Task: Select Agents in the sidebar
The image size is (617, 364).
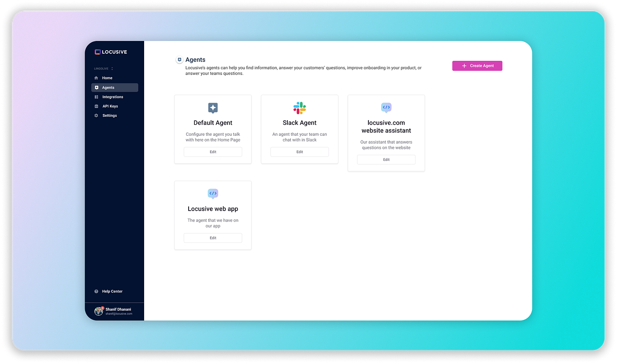Action: click(115, 88)
